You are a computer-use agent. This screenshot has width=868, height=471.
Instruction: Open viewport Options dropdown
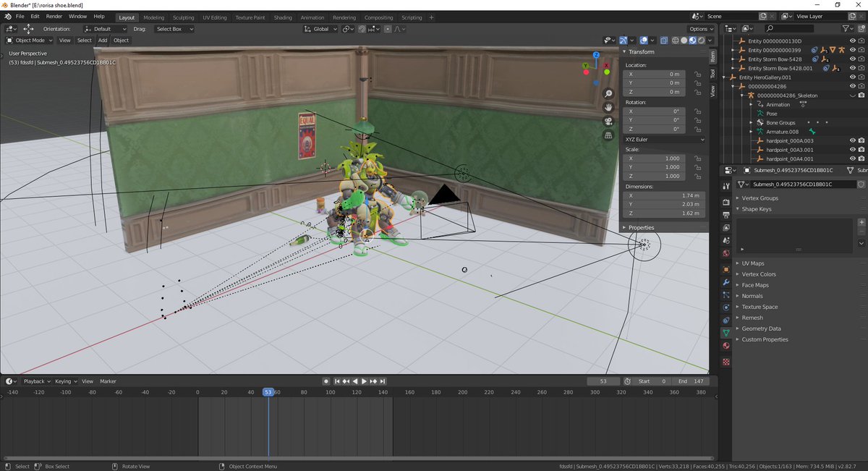tap(700, 29)
